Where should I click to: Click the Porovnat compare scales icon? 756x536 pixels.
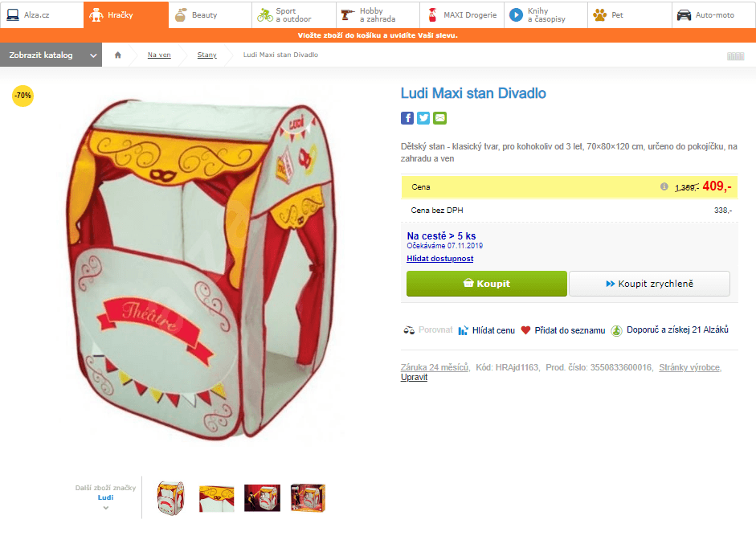[x=409, y=330]
